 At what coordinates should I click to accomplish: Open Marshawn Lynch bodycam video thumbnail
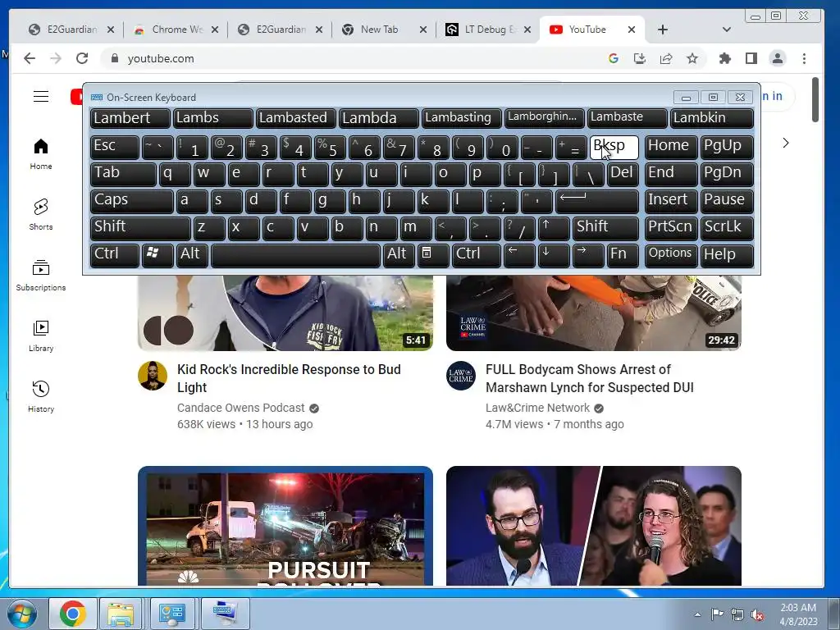[594, 313]
